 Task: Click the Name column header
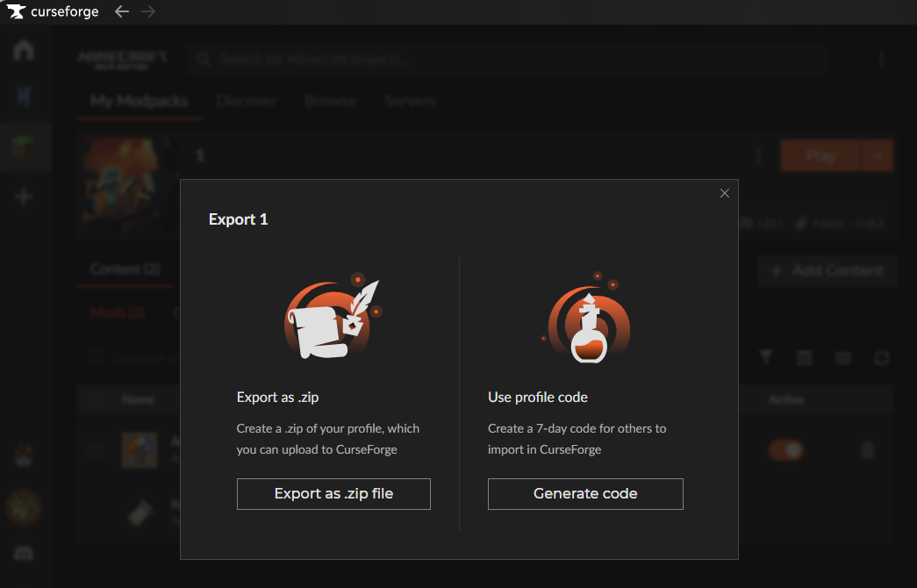138,399
